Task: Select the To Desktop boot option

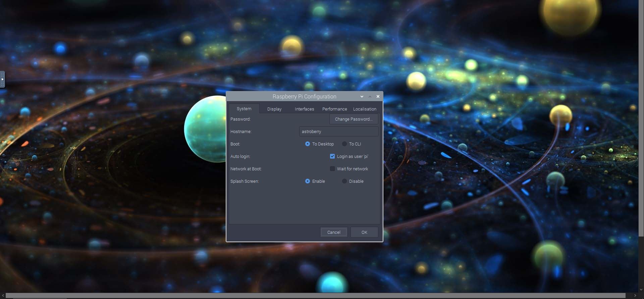Action: (x=319, y=144)
